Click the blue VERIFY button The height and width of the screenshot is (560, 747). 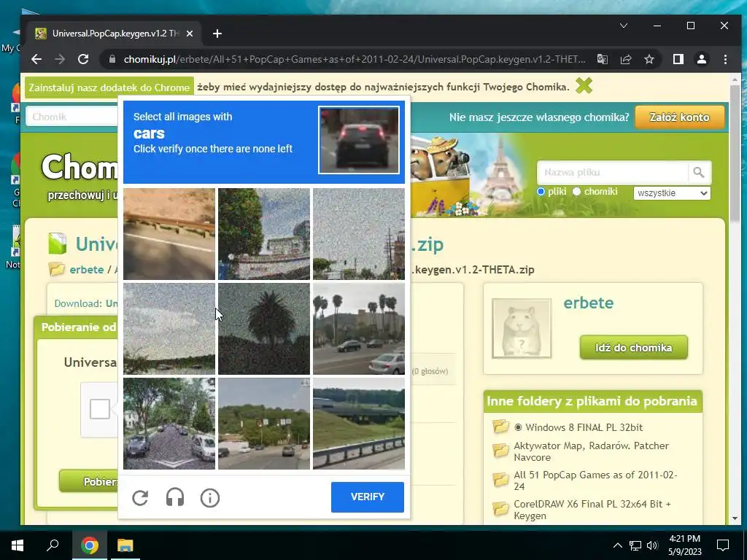[368, 497]
